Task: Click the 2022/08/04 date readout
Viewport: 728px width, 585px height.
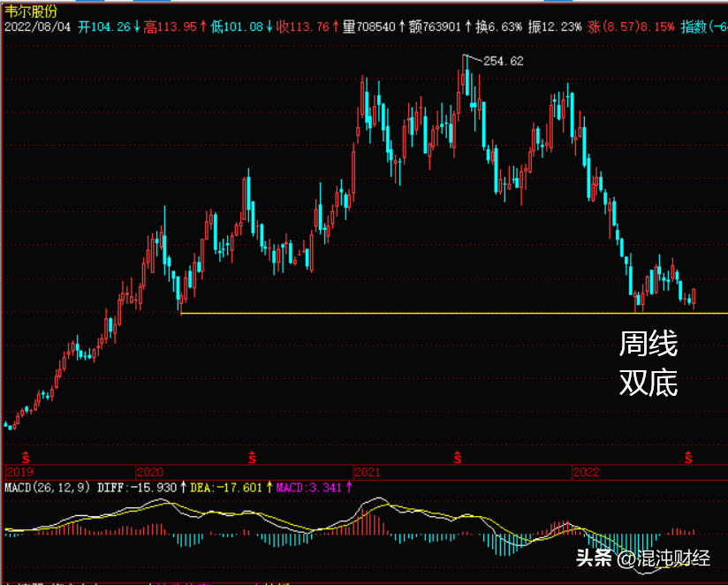Action: tap(38, 27)
